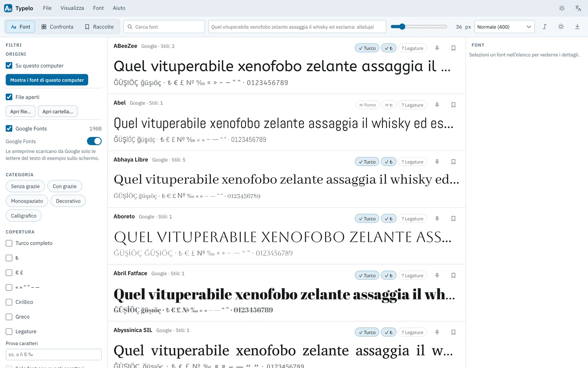Viewport: 588px width, 368px height.
Task: Open the Visualizza menu
Action: [72, 8]
